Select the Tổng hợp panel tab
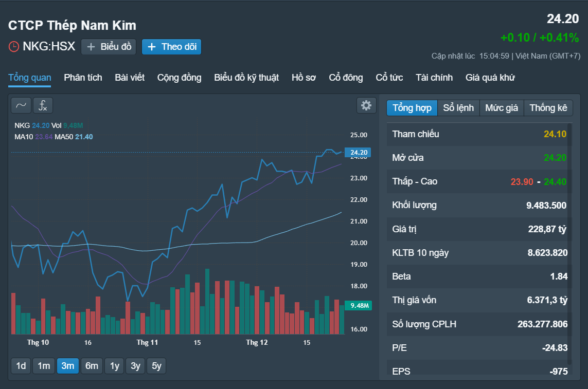The width and height of the screenshot is (588, 389). (412, 108)
